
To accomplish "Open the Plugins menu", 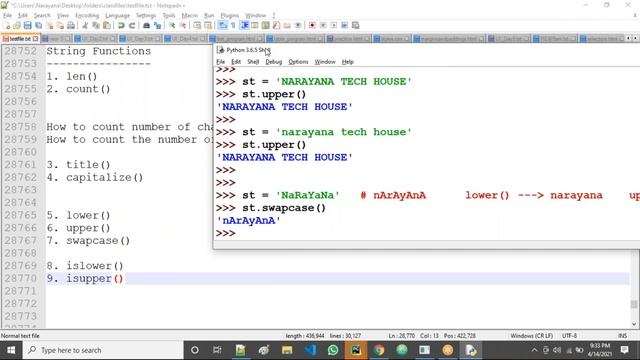I will (x=229, y=16).
